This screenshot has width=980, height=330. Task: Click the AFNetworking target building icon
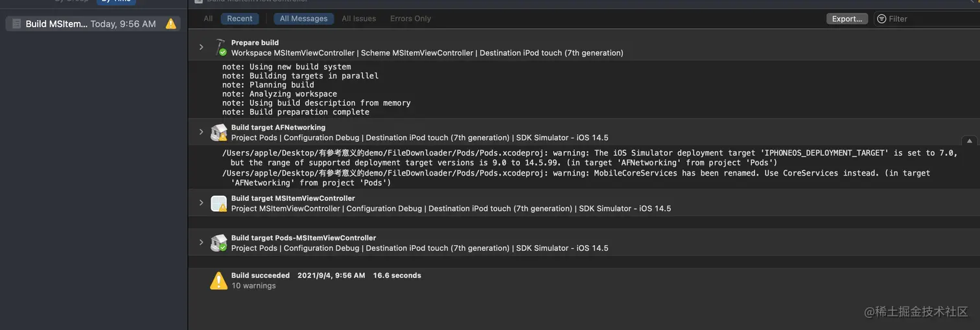[x=219, y=132]
